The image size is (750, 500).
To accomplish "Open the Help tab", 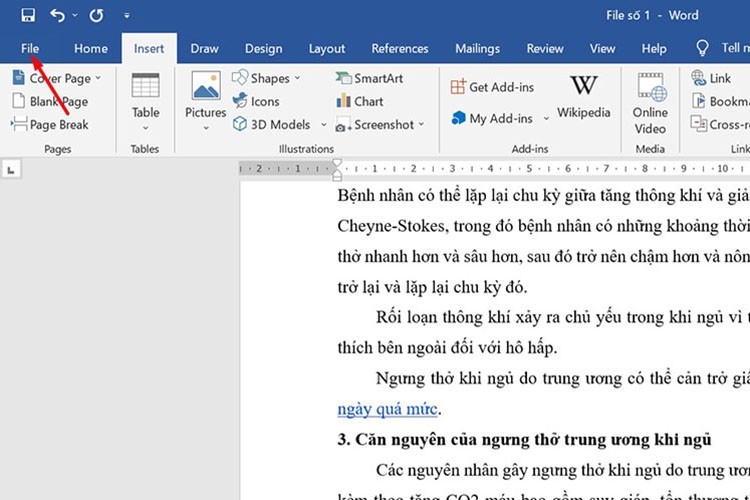I will 654,49.
